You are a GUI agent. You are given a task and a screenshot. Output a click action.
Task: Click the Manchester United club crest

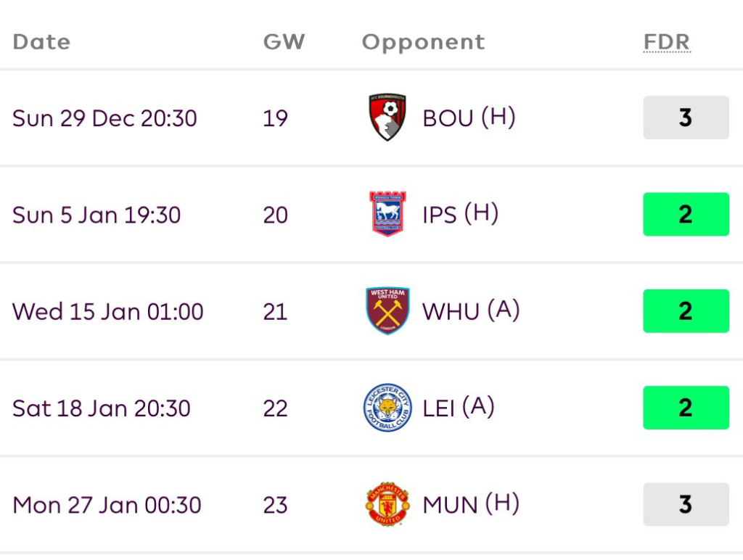point(387,504)
